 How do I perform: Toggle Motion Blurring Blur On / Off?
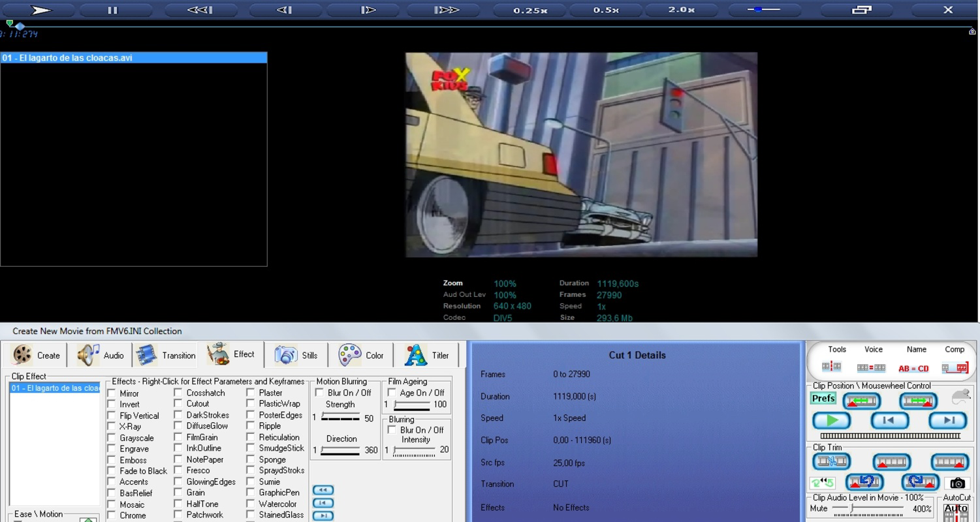pos(320,393)
